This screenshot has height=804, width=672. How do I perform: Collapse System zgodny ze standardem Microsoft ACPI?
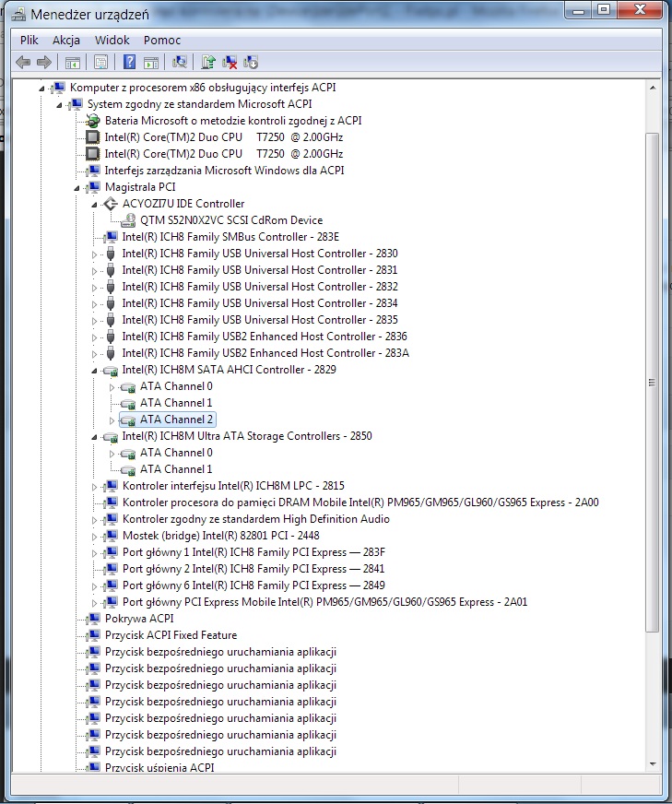(60, 105)
